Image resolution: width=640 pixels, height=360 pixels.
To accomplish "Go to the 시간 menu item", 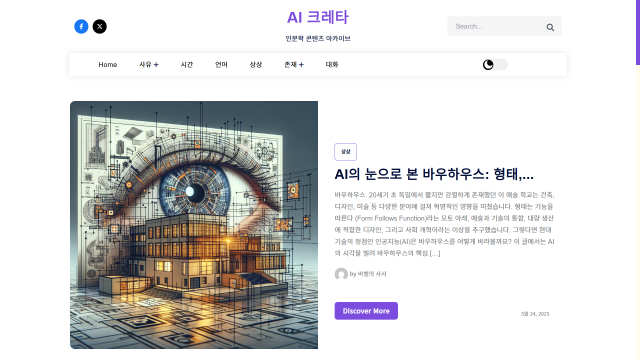I will 187,64.
